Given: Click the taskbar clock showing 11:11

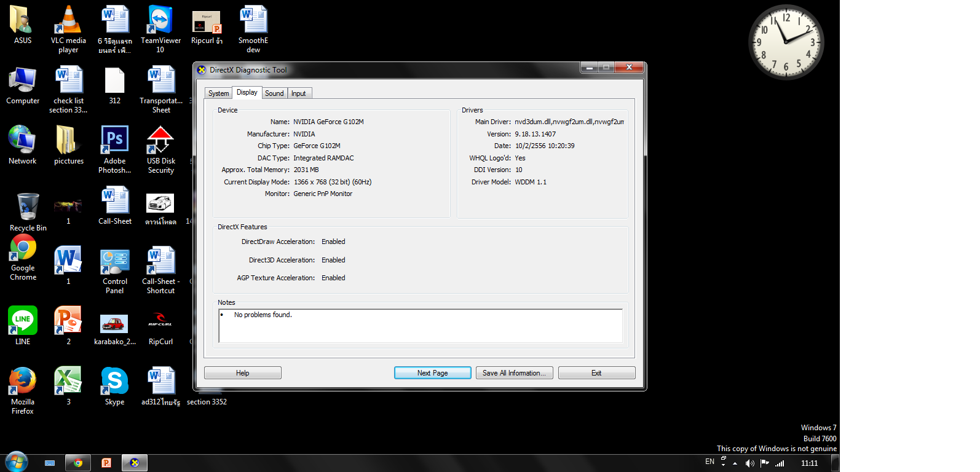Looking at the screenshot, I should tap(809, 463).
